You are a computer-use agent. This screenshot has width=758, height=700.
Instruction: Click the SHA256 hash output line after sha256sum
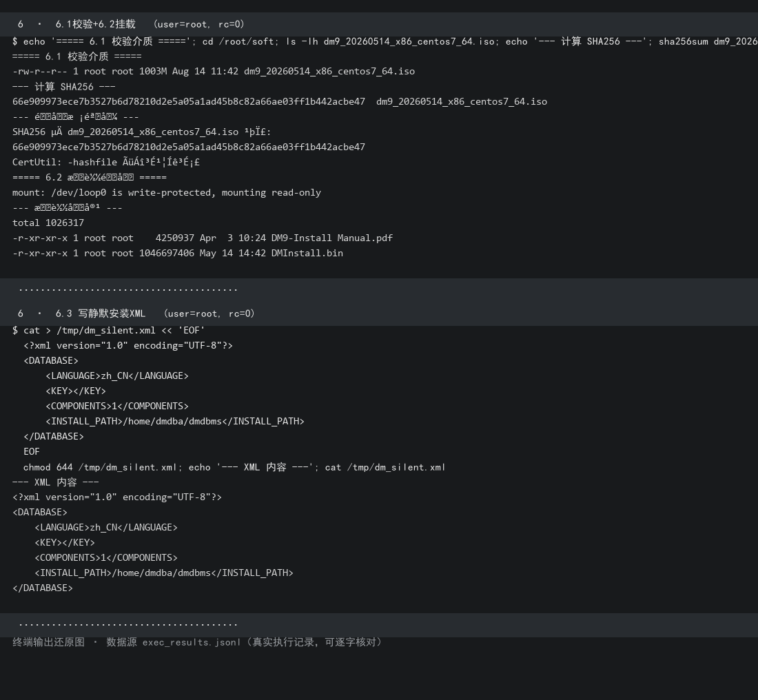(x=279, y=101)
